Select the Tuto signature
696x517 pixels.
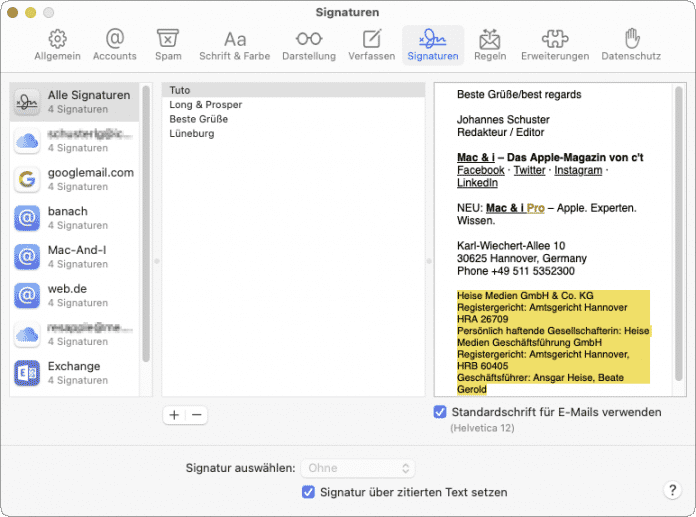click(x=293, y=90)
